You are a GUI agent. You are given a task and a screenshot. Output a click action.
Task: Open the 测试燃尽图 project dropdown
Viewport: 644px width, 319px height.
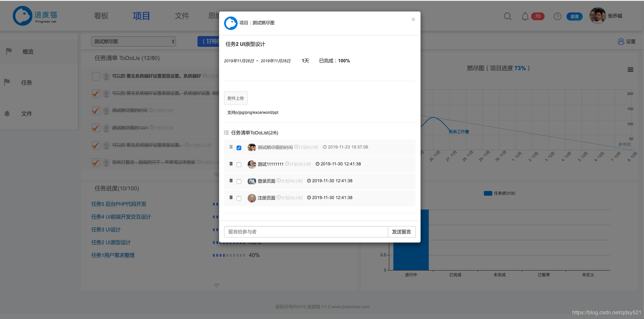click(x=133, y=41)
